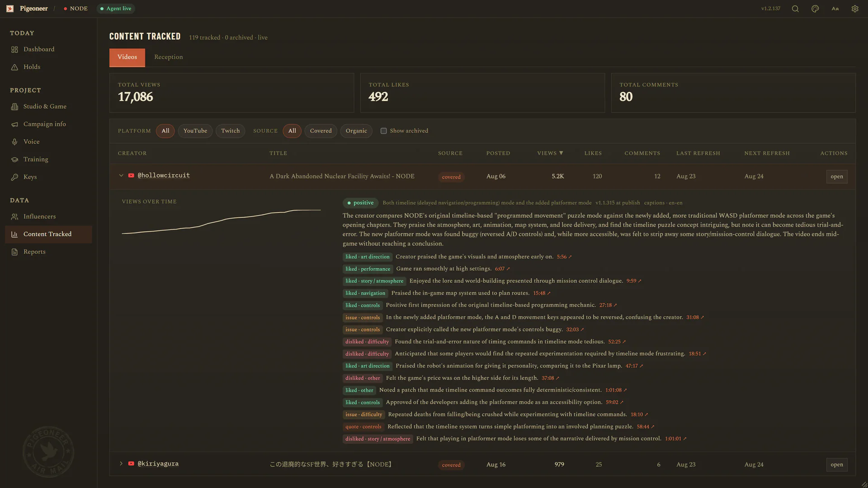The height and width of the screenshot is (488, 868).
Task: Click the Keys key icon
Action: click(x=14, y=177)
